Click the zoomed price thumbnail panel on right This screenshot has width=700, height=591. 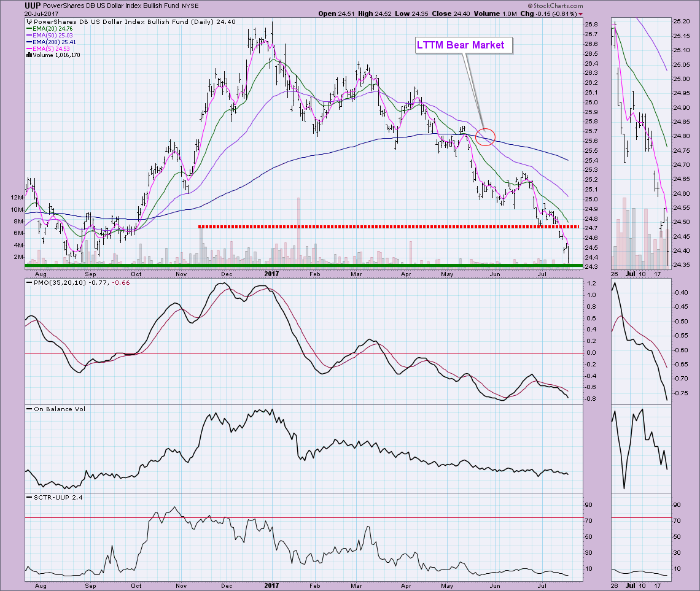(x=639, y=144)
